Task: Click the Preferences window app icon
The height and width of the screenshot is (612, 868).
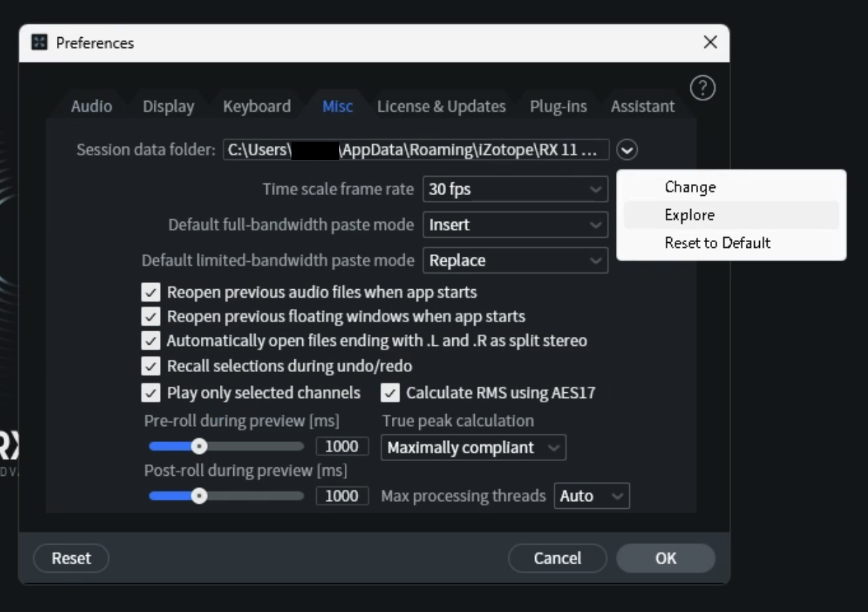Action: tap(40, 43)
